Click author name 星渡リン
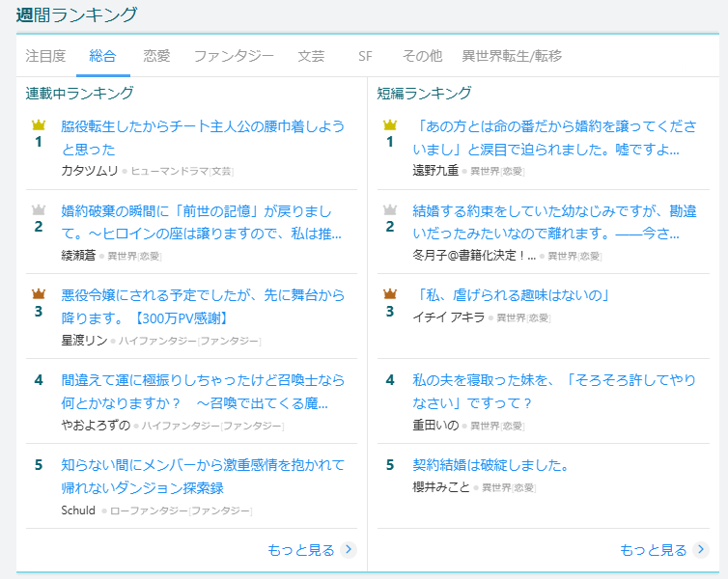 pos(83,341)
